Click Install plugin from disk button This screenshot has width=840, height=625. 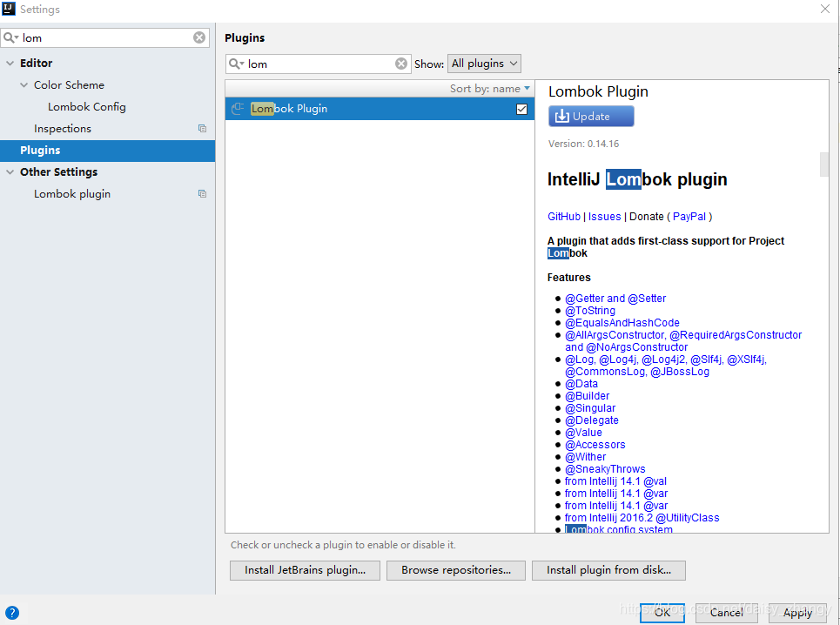pos(608,570)
